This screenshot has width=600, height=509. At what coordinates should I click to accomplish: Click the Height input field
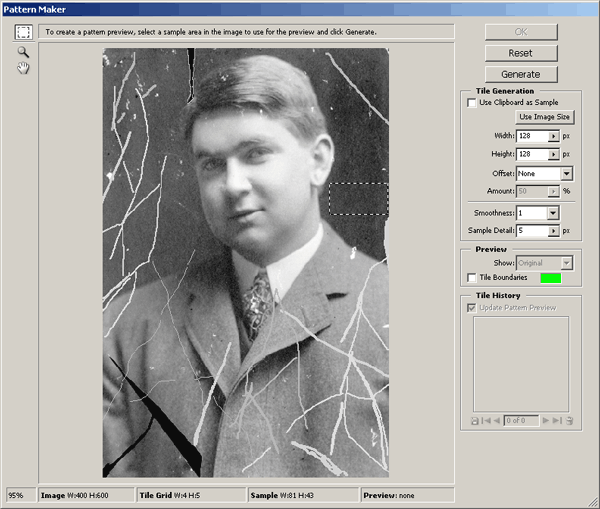pyautogui.click(x=531, y=154)
